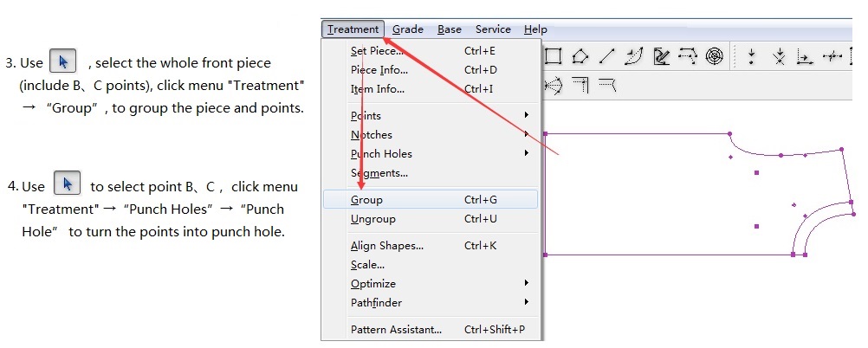Select the Rectangle drawing tool

tap(554, 57)
